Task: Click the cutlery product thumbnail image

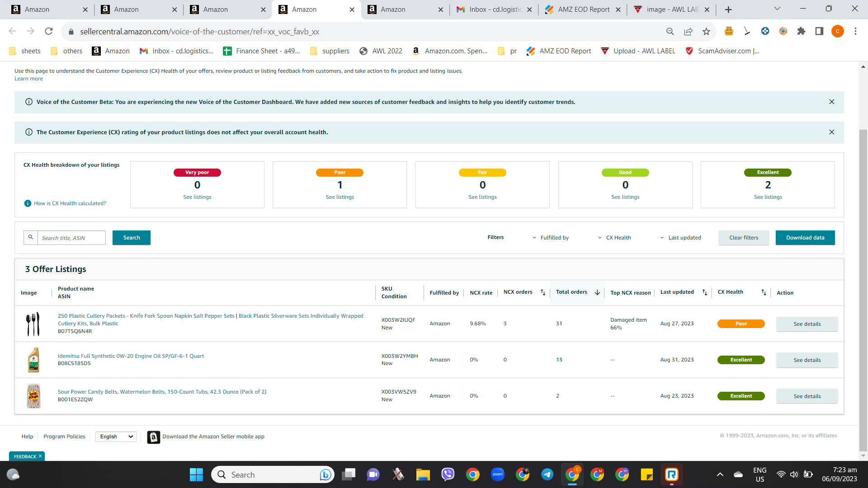Action: 33,324
